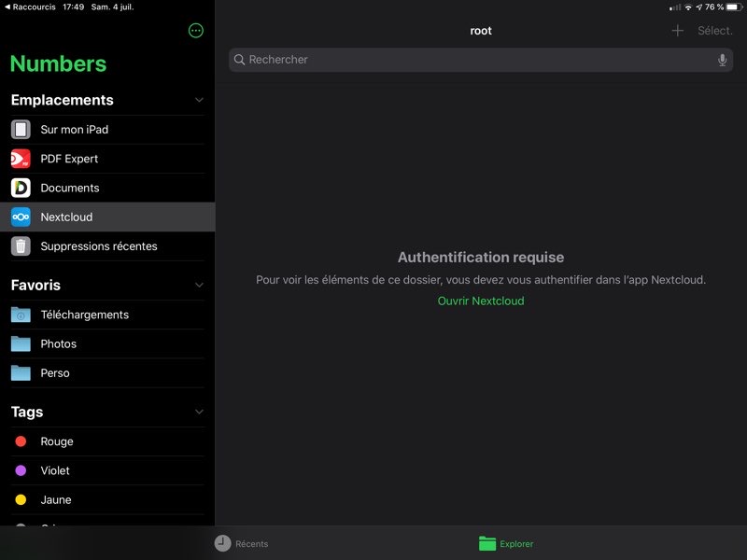This screenshot has width=747, height=560.
Task: Select the Nextcloud location
Action: pos(66,217)
